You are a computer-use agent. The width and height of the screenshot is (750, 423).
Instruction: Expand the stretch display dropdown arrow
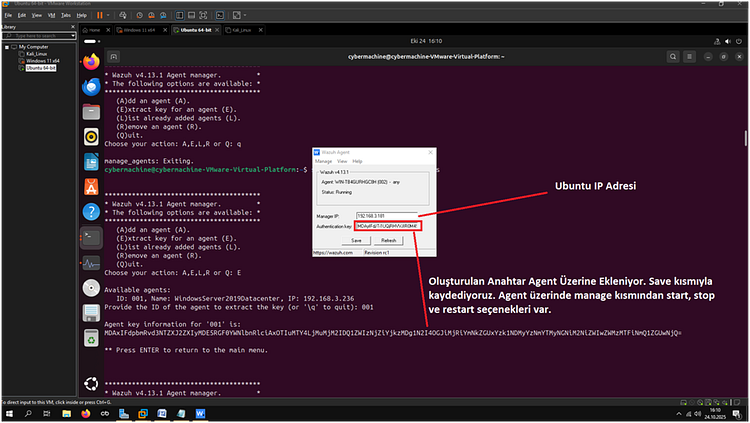[244, 15]
